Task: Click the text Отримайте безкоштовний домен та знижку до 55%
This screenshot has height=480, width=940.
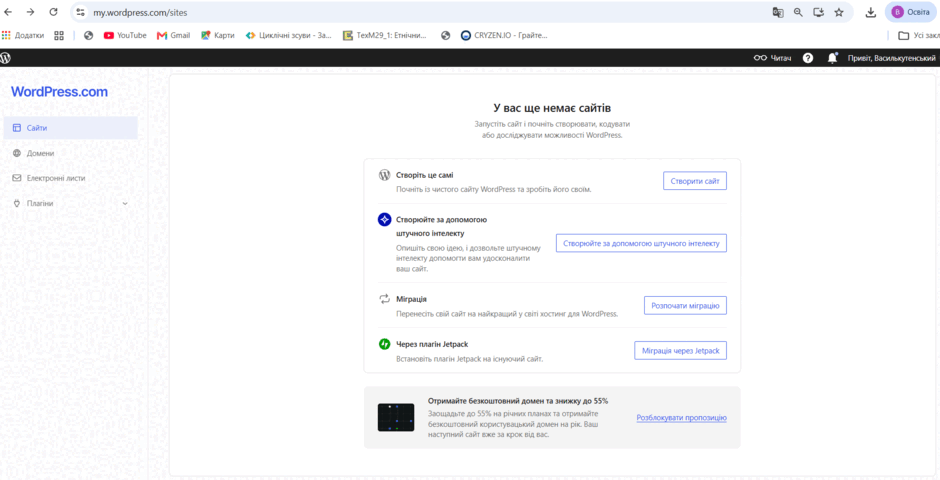Action: (518, 401)
